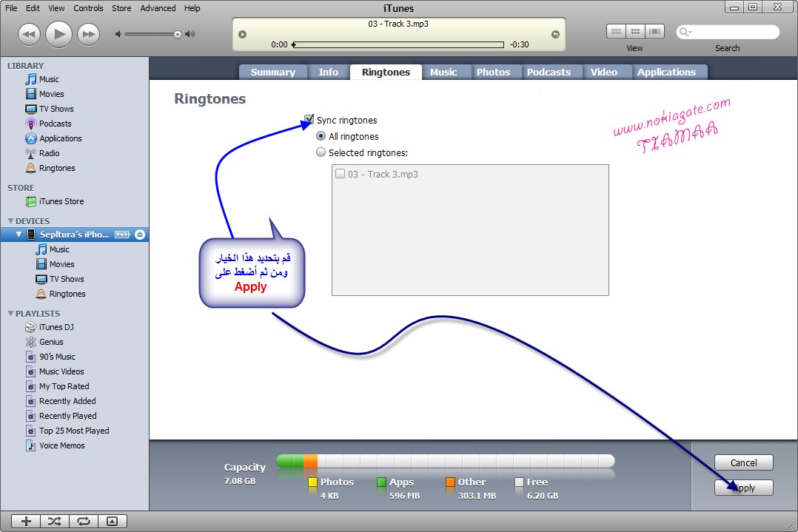Toggle shuffle in the bottom bar
The image size is (798, 532).
[54, 521]
